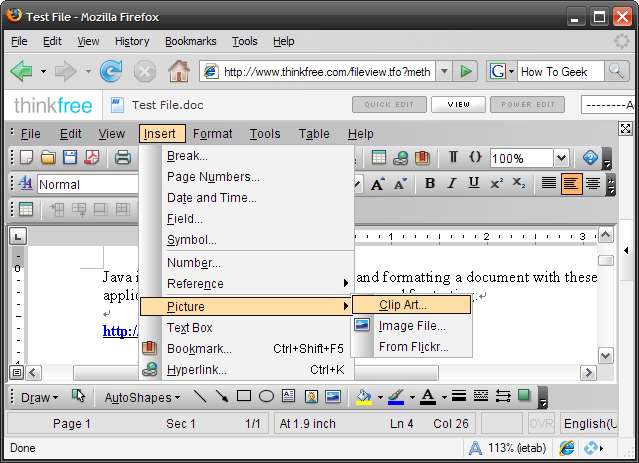
Task: Select the Ellipse drawing tool
Action: 266,397
